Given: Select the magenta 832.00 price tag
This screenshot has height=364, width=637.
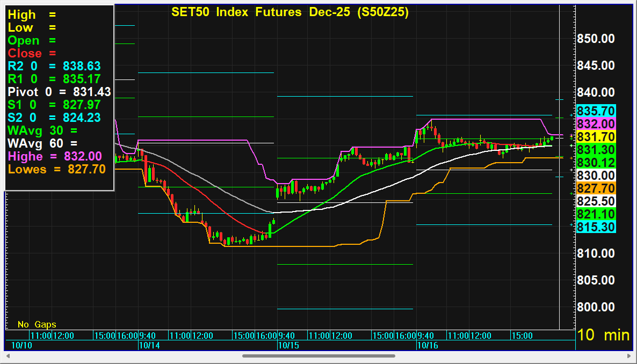Looking at the screenshot, I should tap(596, 124).
